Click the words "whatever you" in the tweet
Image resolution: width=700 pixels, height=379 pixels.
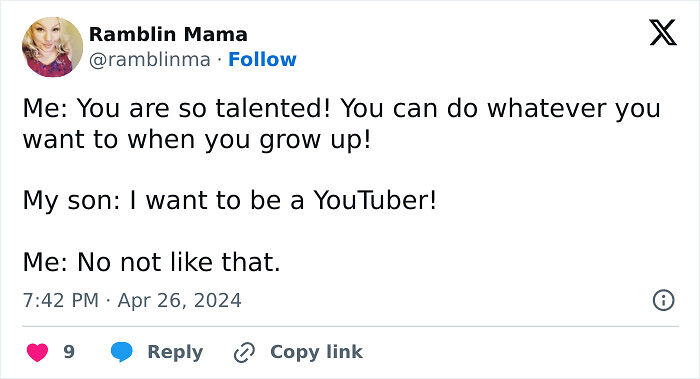pyautogui.click(x=574, y=108)
